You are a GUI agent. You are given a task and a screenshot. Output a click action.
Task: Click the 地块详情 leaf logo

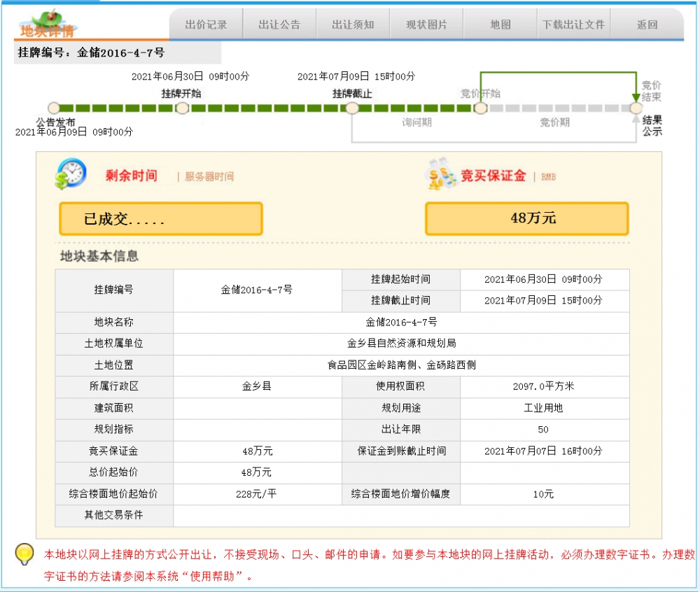(48, 24)
